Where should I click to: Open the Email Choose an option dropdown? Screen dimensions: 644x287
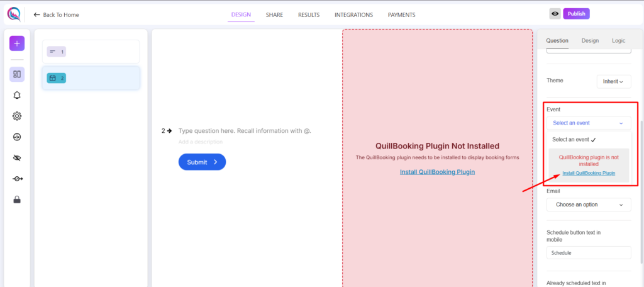point(589,205)
